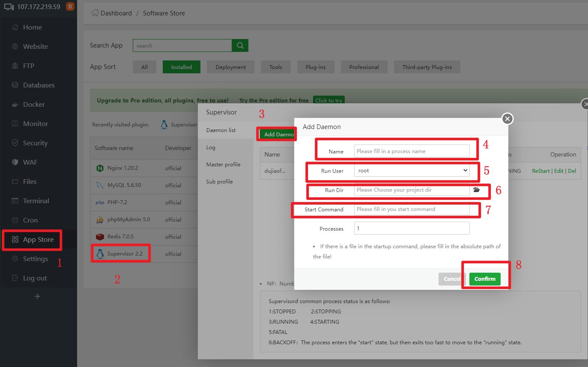Open the orange notification badge showing 0

pos(70,6)
